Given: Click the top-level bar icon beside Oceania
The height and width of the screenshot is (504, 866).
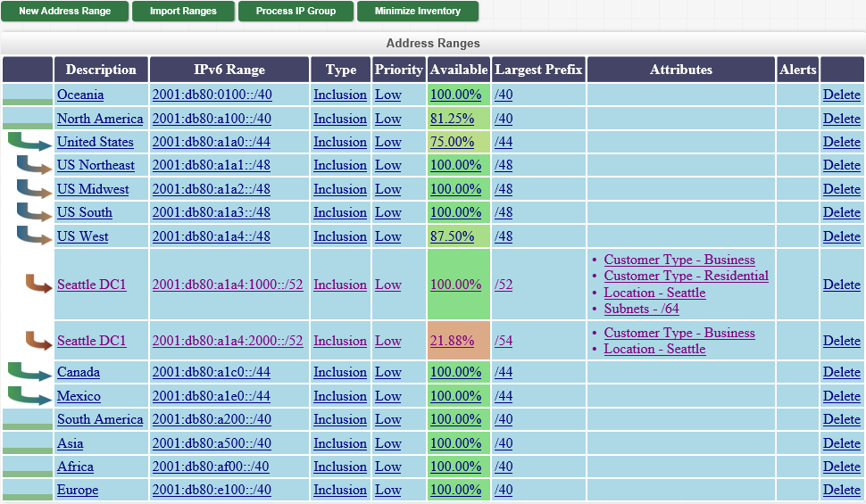Looking at the screenshot, I should [x=28, y=95].
